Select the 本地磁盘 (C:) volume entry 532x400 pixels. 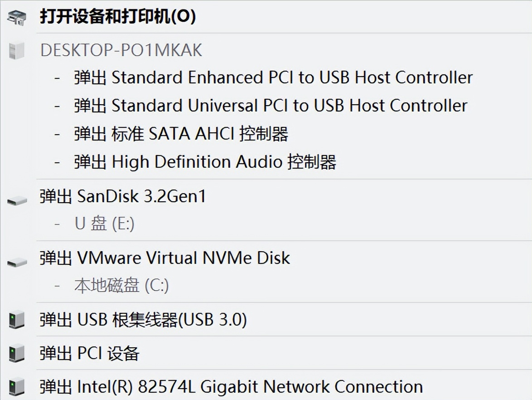tap(121, 285)
